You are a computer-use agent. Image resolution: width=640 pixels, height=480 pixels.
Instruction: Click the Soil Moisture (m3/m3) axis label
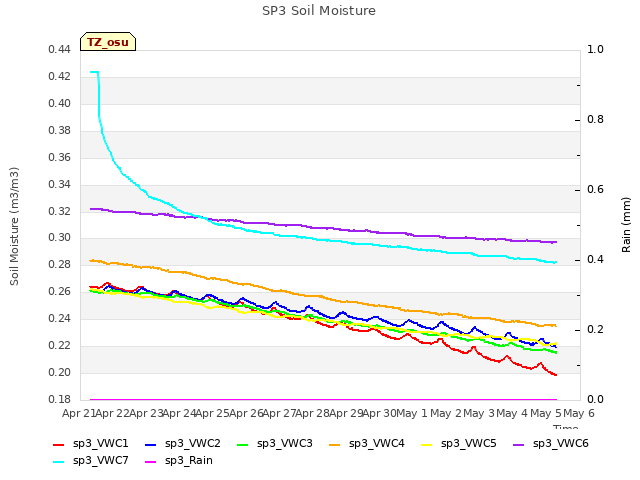[x=14, y=226]
